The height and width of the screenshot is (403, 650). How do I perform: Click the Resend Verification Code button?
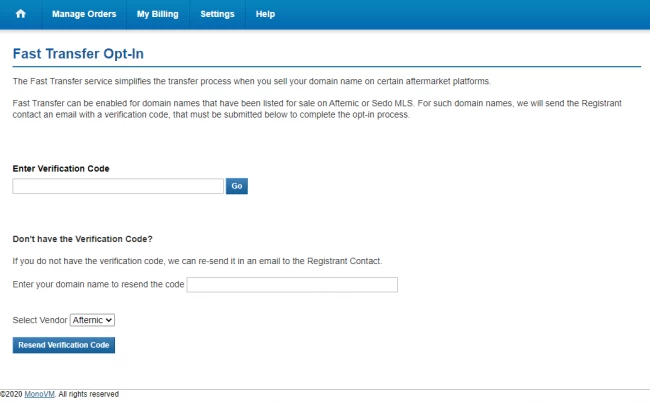pos(64,345)
